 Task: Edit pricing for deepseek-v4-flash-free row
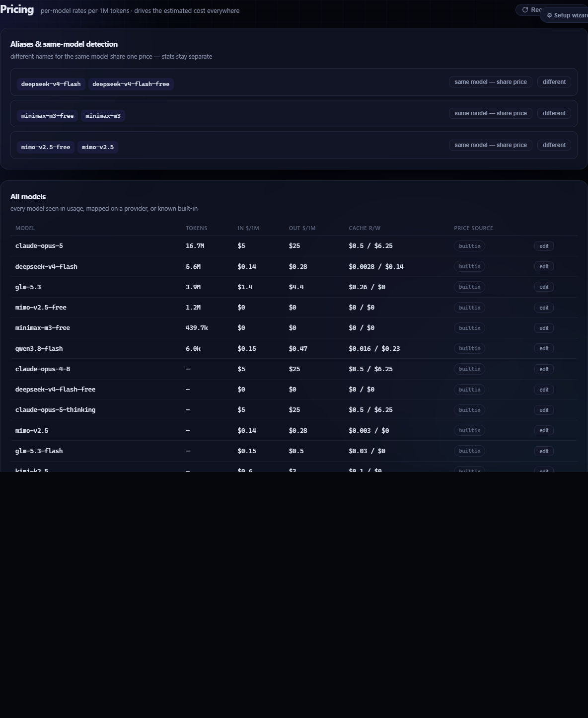coord(544,390)
